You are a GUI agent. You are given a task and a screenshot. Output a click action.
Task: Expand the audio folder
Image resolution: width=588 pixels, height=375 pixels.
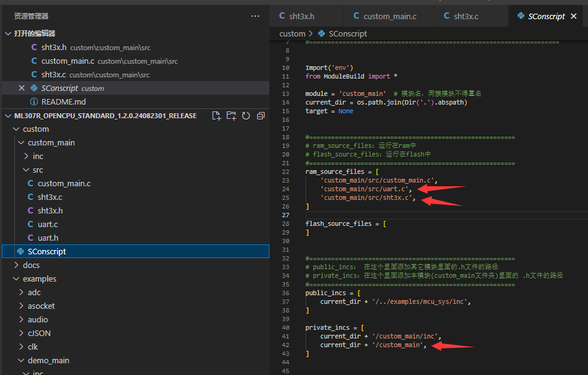[21, 319]
